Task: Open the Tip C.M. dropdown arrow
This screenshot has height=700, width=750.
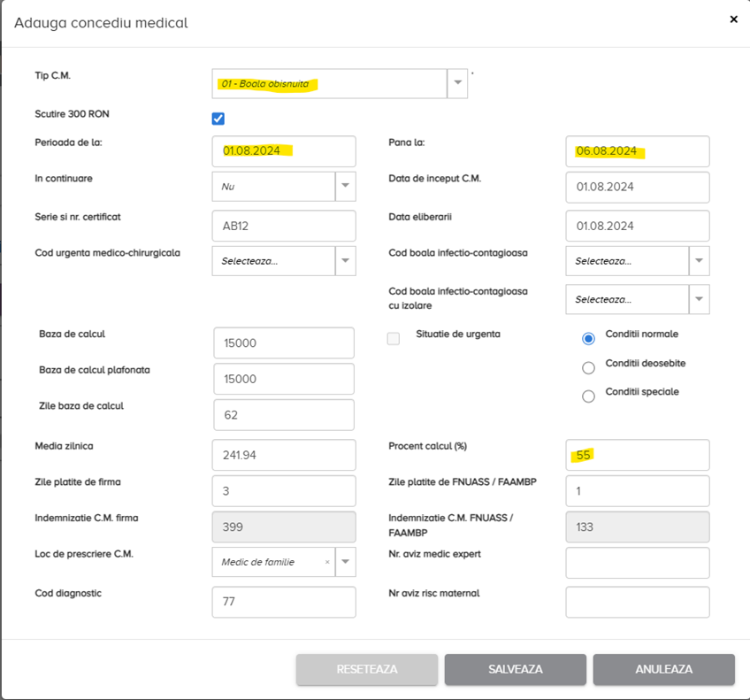Action: [x=457, y=83]
